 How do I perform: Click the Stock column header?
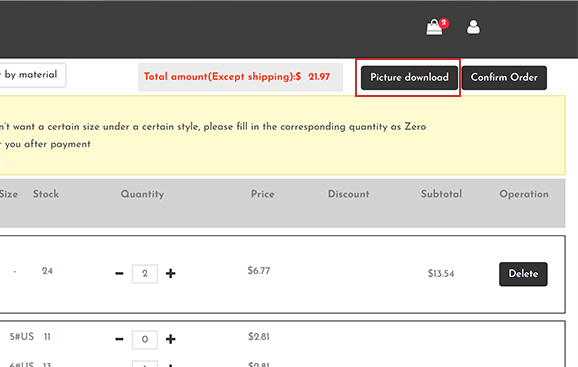(x=46, y=194)
